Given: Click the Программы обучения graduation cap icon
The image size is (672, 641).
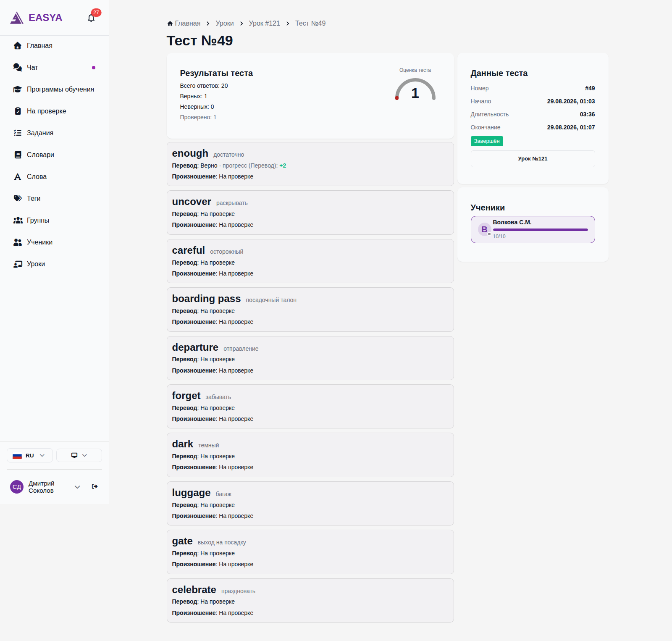Looking at the screenshot, I should point(18,89).
